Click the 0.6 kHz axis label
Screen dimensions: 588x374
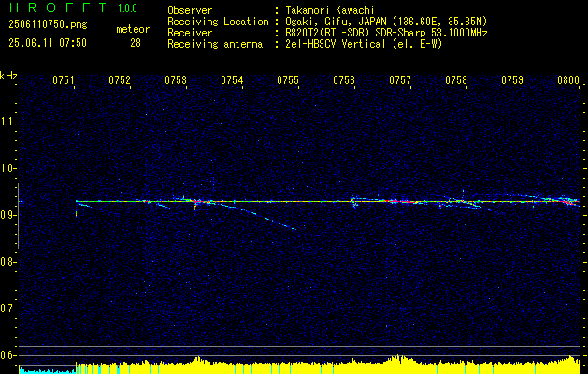click(7, 355)
